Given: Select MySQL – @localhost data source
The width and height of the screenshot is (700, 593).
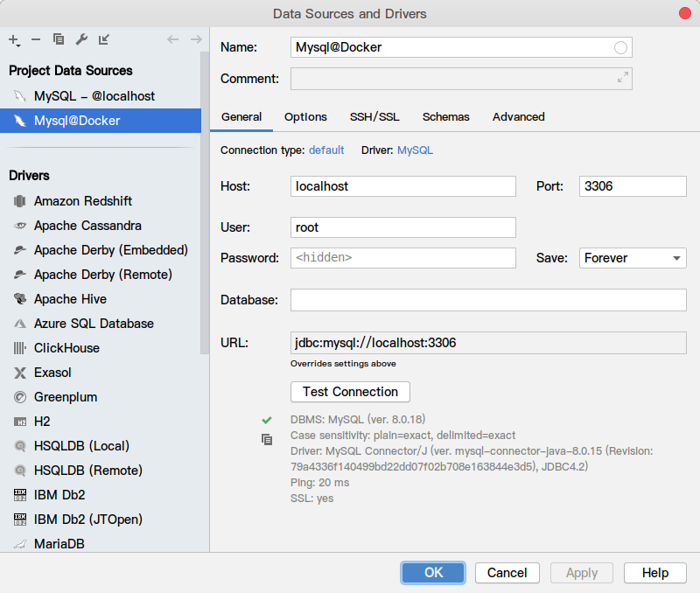Looking at the screenshot, I should [x=101, y=96].
